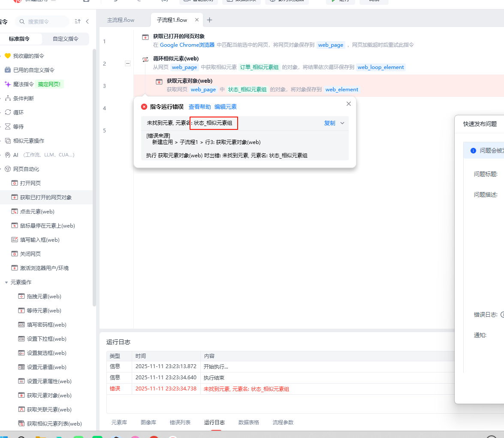Click the red error row in run log
This screenshot has width=504, height=438.
click(280, 389)
